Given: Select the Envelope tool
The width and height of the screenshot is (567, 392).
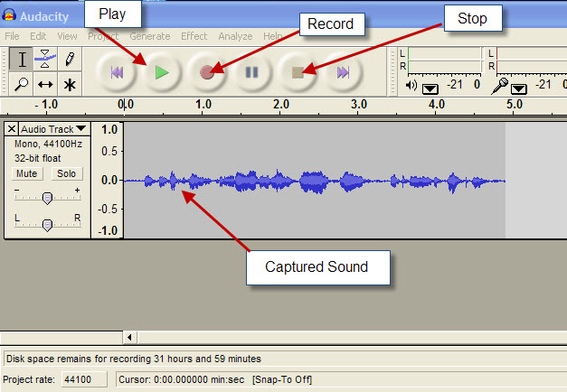Looking at the screenshot, I should tap(45, 60).
